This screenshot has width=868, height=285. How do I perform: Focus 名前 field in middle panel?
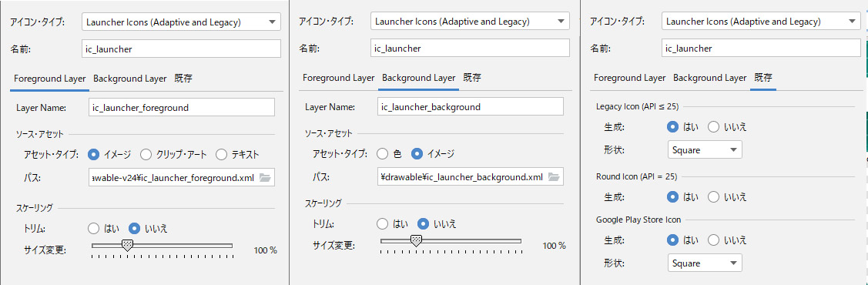pos(470,49)
